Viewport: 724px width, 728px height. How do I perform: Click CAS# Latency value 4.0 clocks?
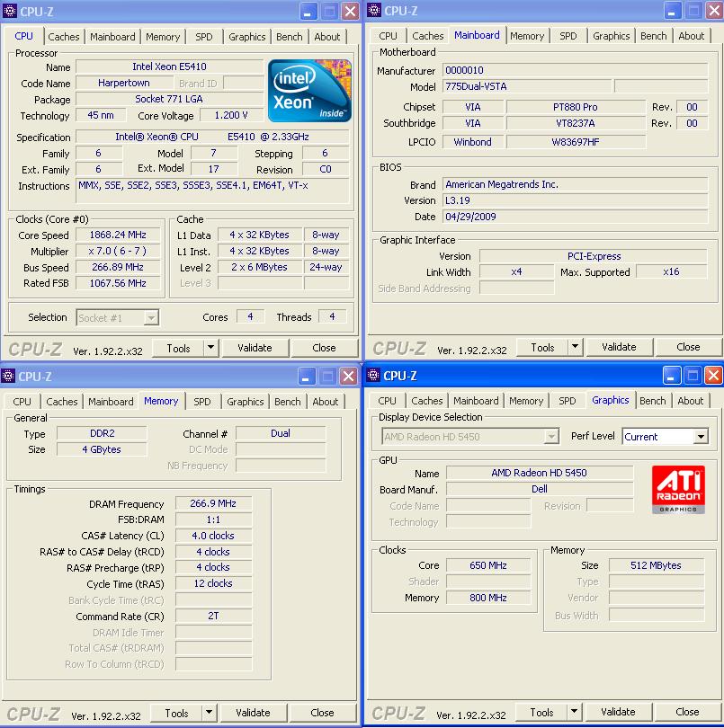[214, 536]
